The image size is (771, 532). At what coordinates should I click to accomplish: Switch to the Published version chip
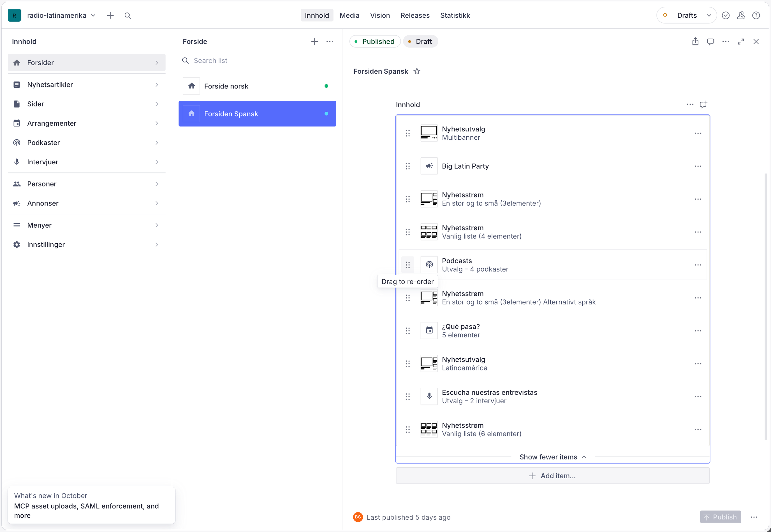pyautogui.click(x=375, y=41)
